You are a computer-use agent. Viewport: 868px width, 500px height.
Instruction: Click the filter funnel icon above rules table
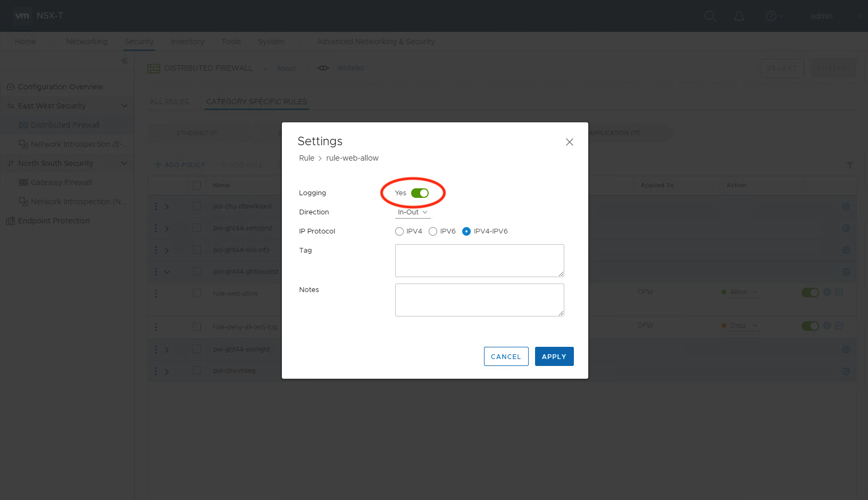pos(849,165)
